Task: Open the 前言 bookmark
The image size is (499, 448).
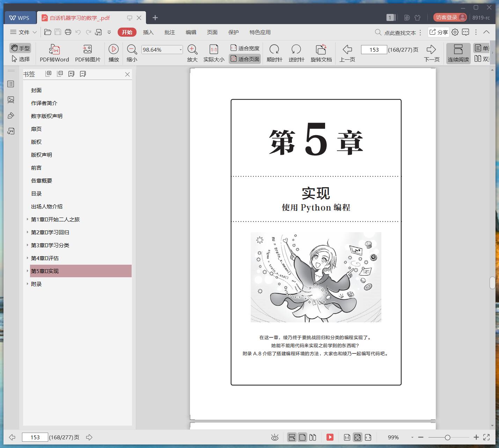Action: pos(36,168)
